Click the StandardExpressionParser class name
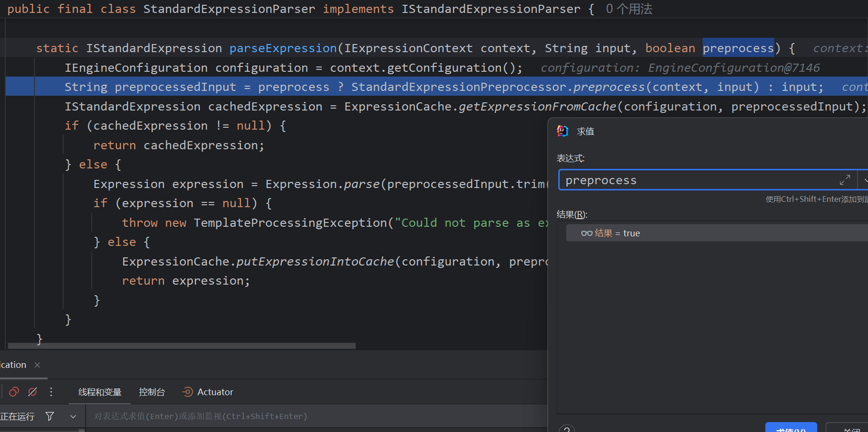868x432 pixels. point(229,9)
